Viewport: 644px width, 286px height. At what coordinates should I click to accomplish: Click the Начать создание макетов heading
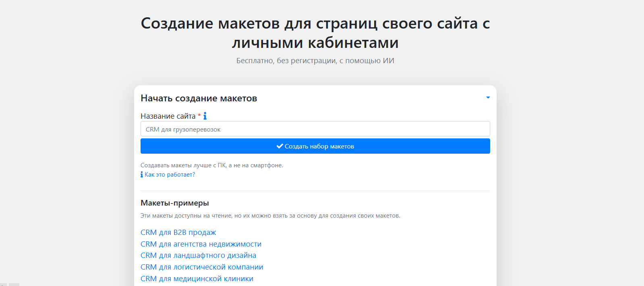(199, 98)
